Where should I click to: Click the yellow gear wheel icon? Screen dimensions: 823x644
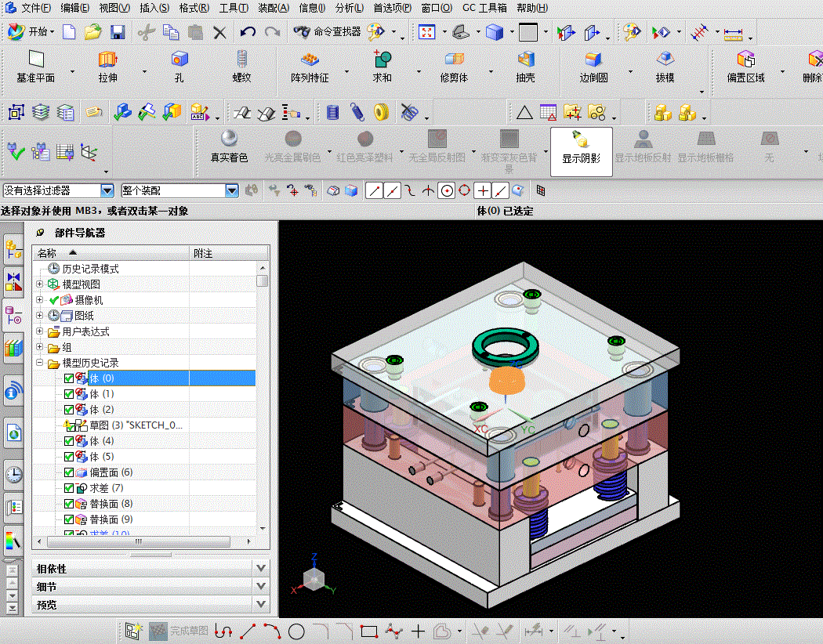(x=382, y=112)
